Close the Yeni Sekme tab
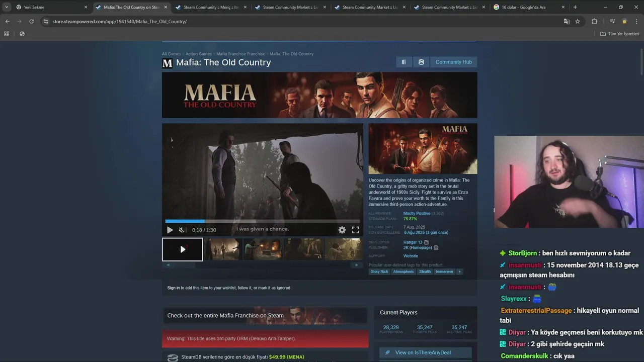Image resolution: width=644 pixels, height=362 pixels. pyautogui.click(x=86, y=7)
